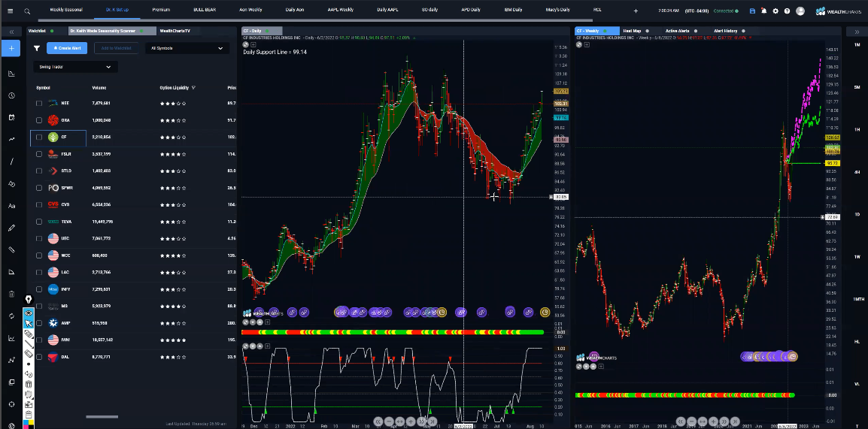This screenshot has width=868, height=429.
Task: Select the 1MTH timeframe on right panel
Action: click(857, 299)
